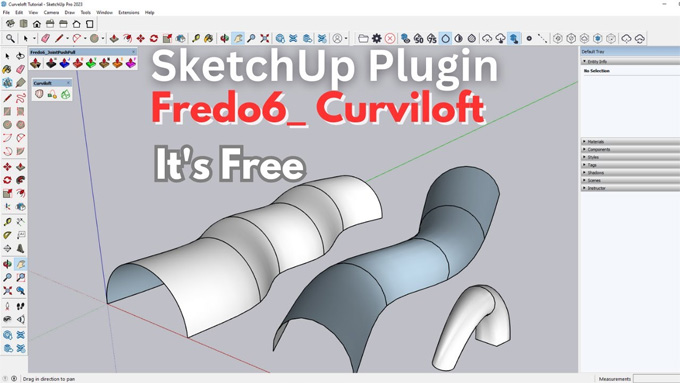Click the red circled X icon
Viewport: 680px width, 383px height.
point(390,39)
